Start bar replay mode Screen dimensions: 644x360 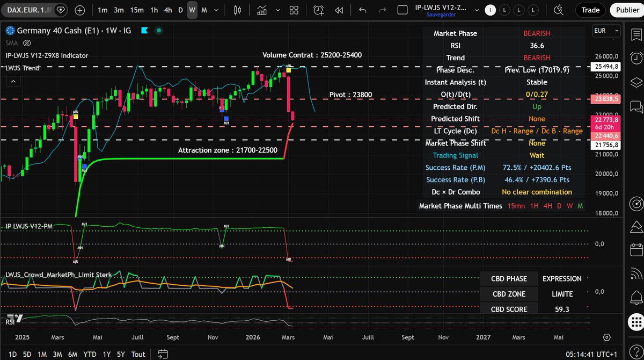point(339,10)
